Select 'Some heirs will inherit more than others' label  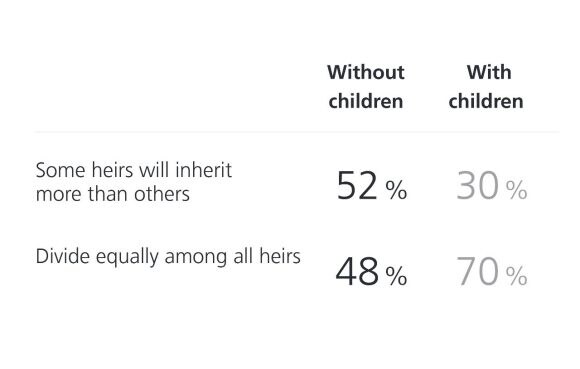point(134,182)
